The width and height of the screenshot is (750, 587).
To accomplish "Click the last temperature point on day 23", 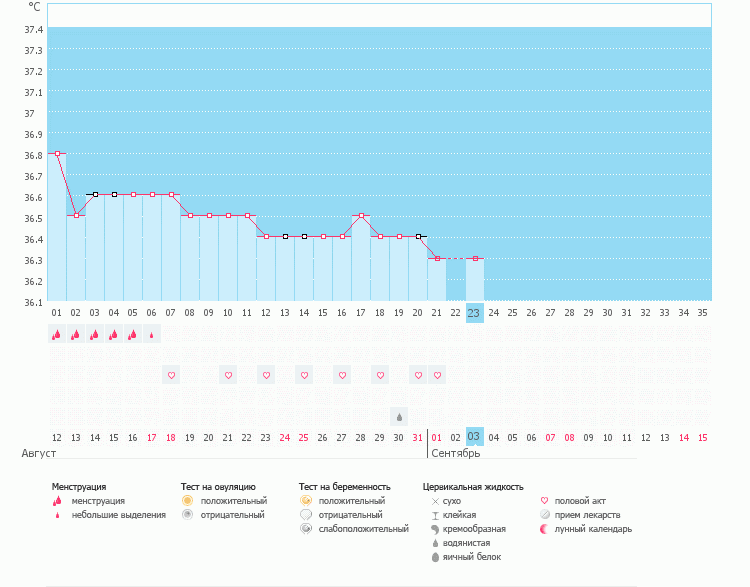I will tap(475, 258).
